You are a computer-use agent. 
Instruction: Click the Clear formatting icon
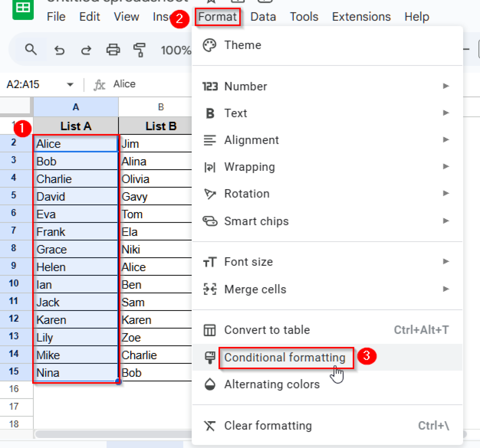pos(210,426)
